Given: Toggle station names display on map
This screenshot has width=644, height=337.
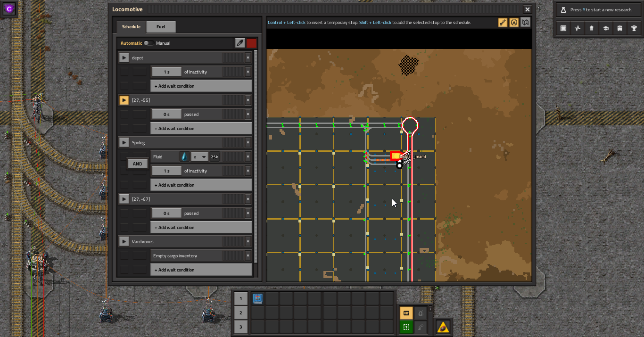Looking at the screenshot, I should (503, 23).
